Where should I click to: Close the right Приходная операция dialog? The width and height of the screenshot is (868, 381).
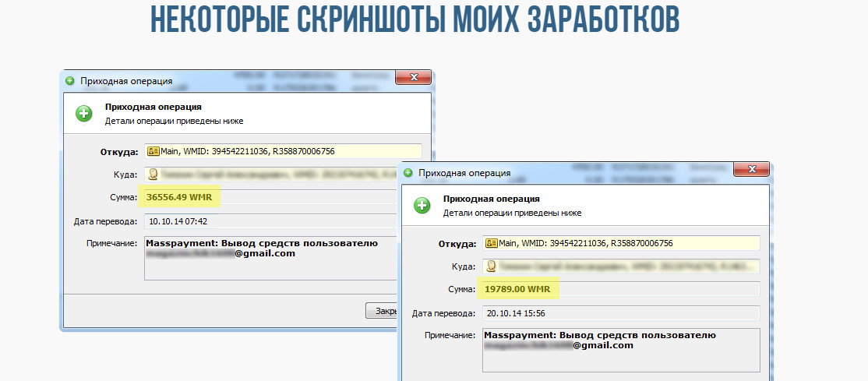752,169
